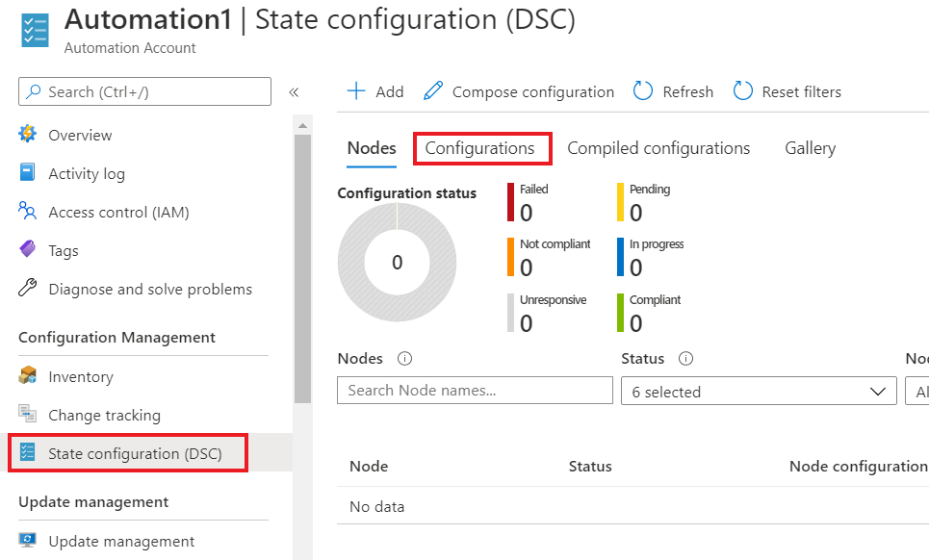Open Change tracking from the sidebar
Screen dimensions: 929x560
tap(104, 415)
